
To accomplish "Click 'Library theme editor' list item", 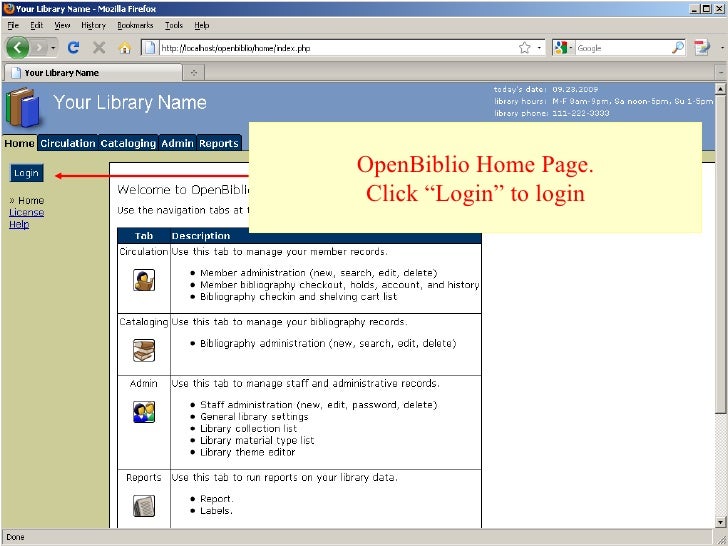I will (247, 452).
